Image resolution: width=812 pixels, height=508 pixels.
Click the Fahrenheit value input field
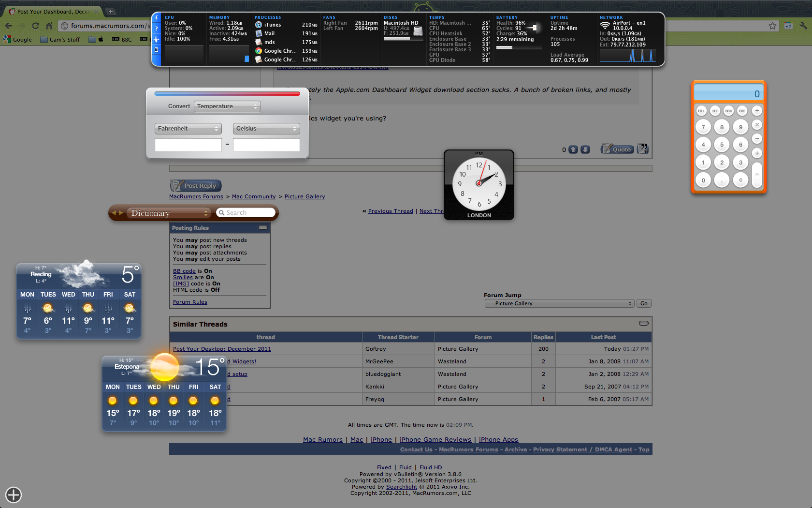pos(188,145)
